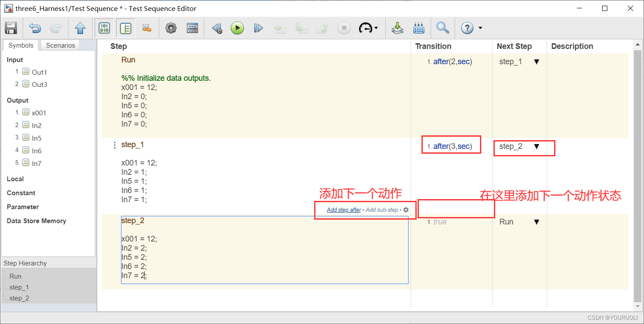Open the find/search tool
The image size is (644, 324).
[x=442, y=28]
